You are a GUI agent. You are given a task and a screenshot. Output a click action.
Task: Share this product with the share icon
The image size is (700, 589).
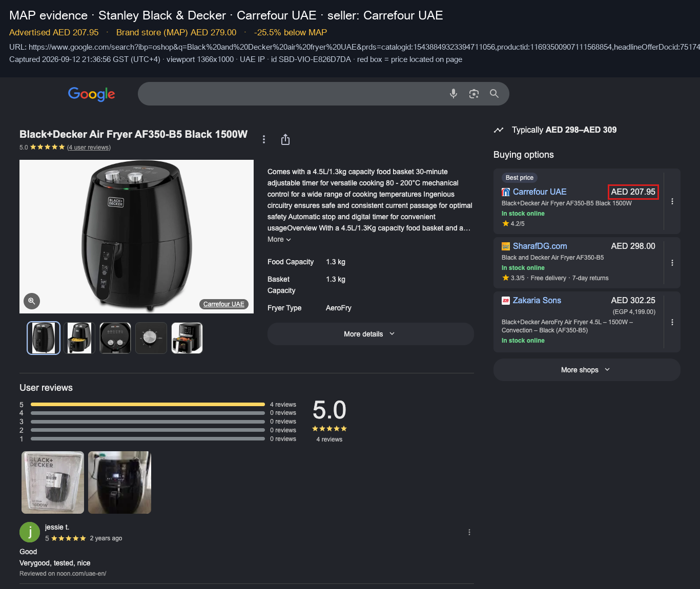pos(285,139)
